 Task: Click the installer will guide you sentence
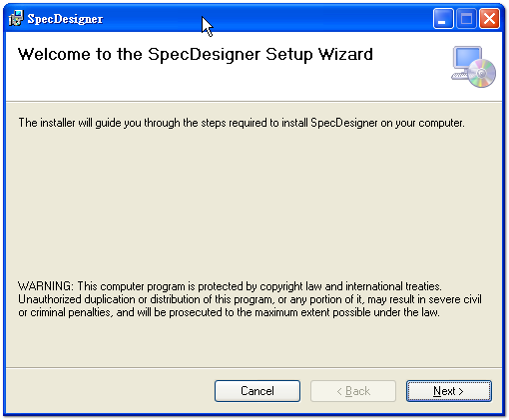(x=242, y=123)
